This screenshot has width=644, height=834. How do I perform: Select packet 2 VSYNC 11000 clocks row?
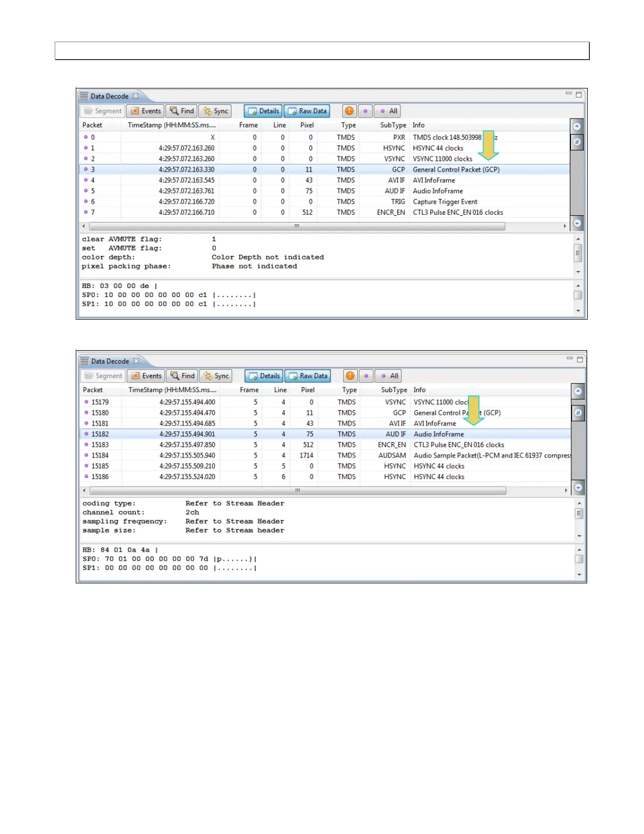coord(325,158)
